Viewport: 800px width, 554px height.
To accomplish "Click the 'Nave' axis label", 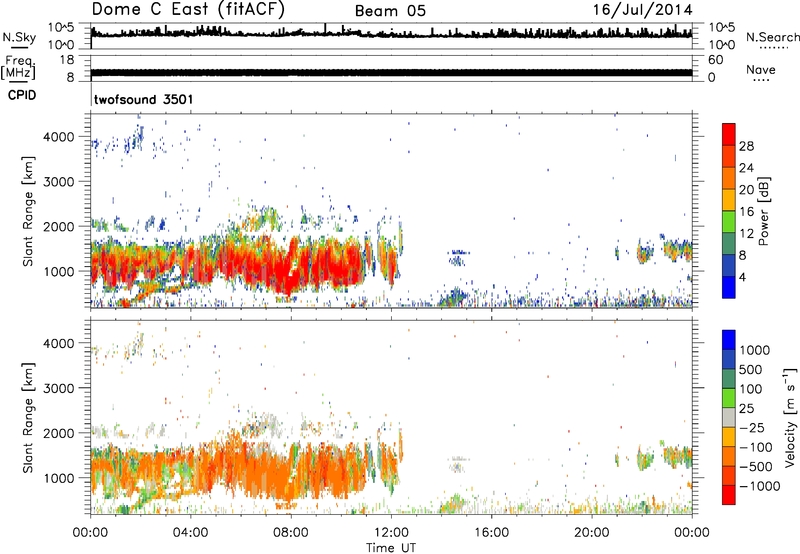I will [x=761, y=69].
